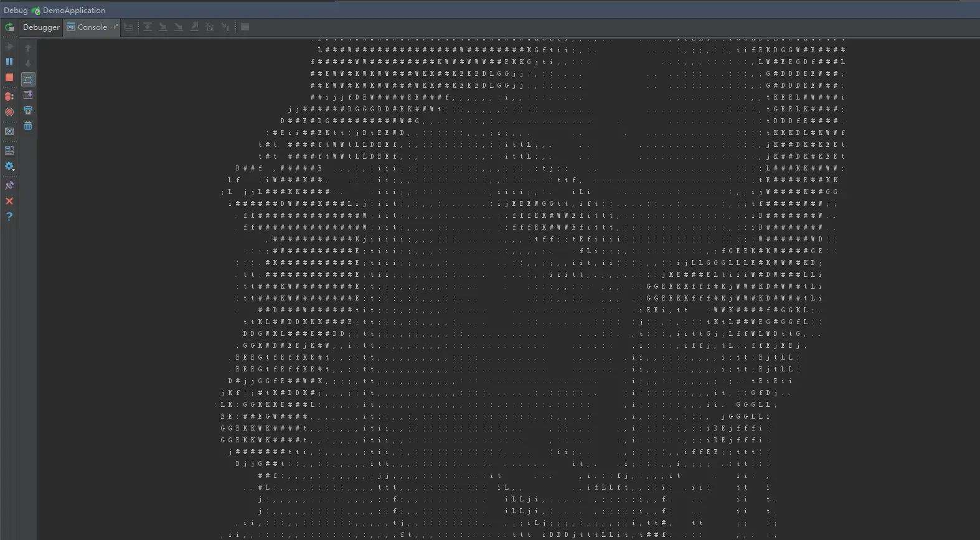
Task: Switch to the Debugger tab
Action: click(x=41, y=27)
